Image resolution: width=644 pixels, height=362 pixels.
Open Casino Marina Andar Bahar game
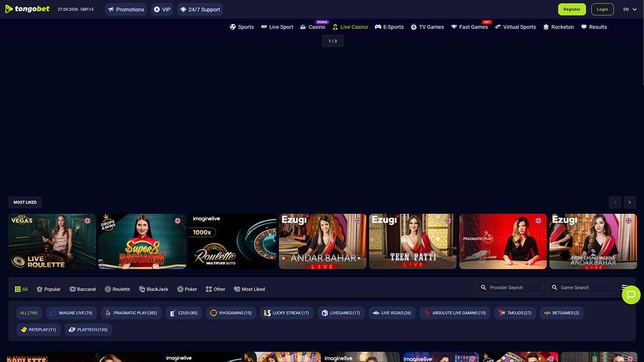coord(593,241)
